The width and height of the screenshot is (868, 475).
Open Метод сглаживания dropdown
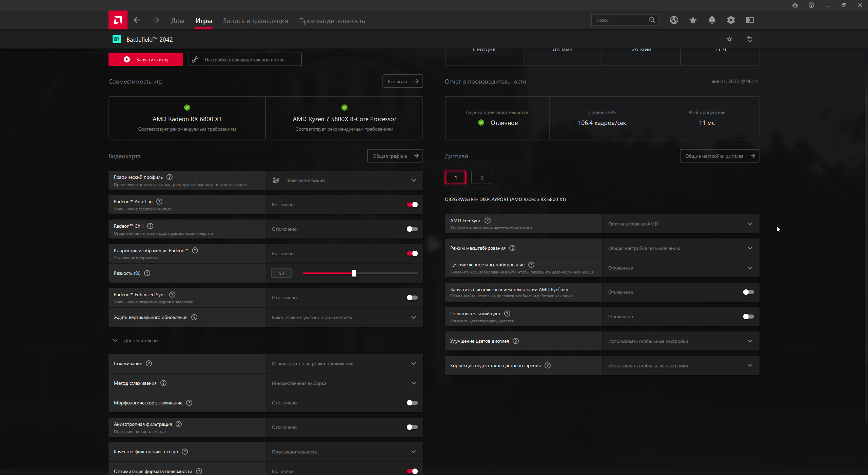click(x=344, y=383)
